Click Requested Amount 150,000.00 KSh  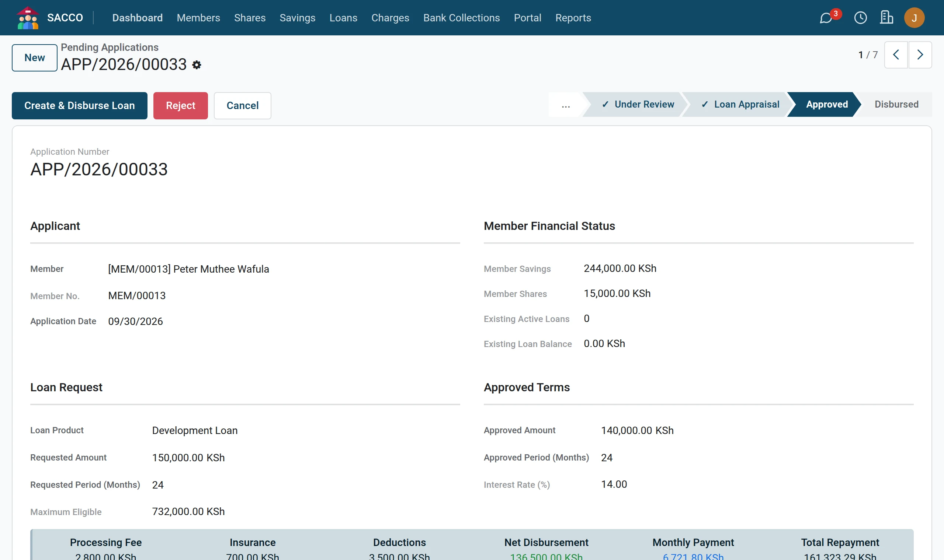pyautogui.click(x=188, y=458)
